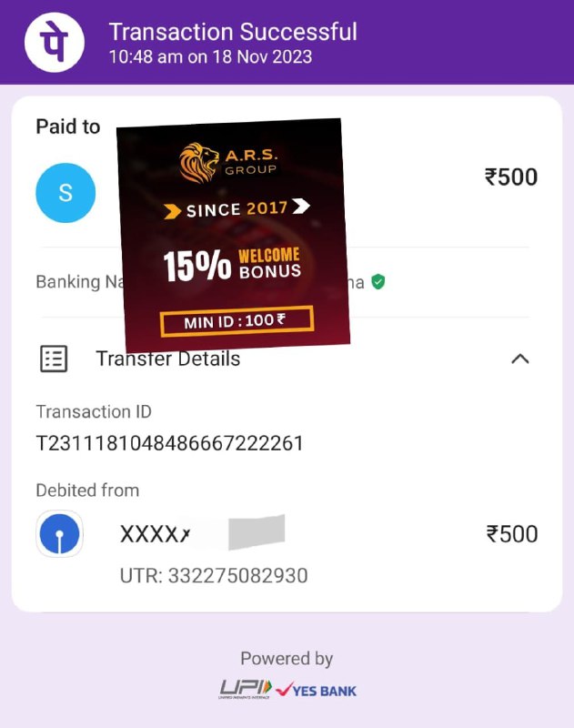The image size is (574, 728).
Task: Click the Banking Name label
Action: [x=80, y=282]
